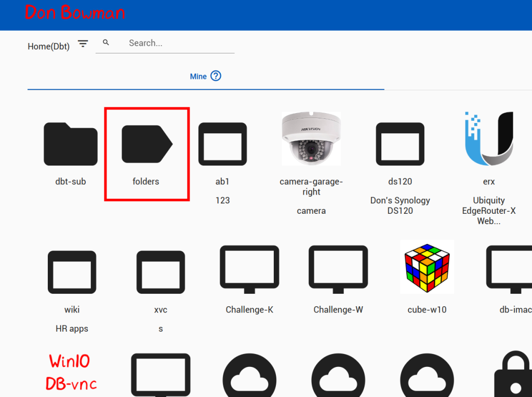Show help for the Mine tab

[x=216, y=76]
